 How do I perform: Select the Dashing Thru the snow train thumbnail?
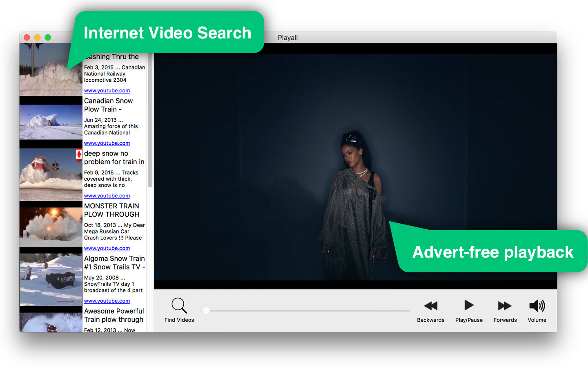click(x=51, y=70)
